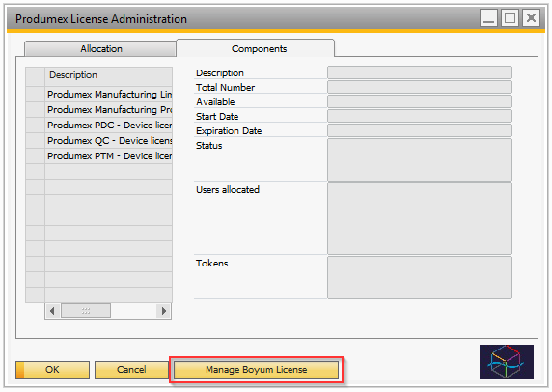Image resolution: width=552 pixels, height=392 pixels.
Task: Click the Total Number field
Action: pos(420,87)
